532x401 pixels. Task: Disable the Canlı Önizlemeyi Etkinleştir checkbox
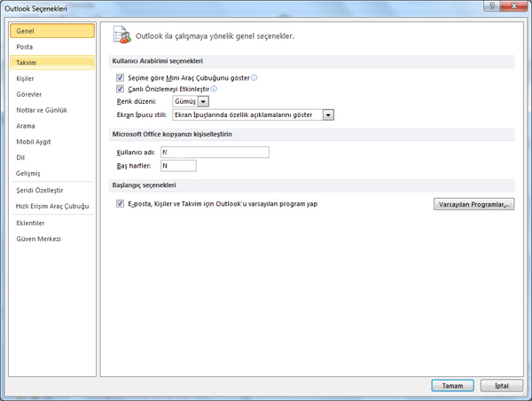point(121,90)
